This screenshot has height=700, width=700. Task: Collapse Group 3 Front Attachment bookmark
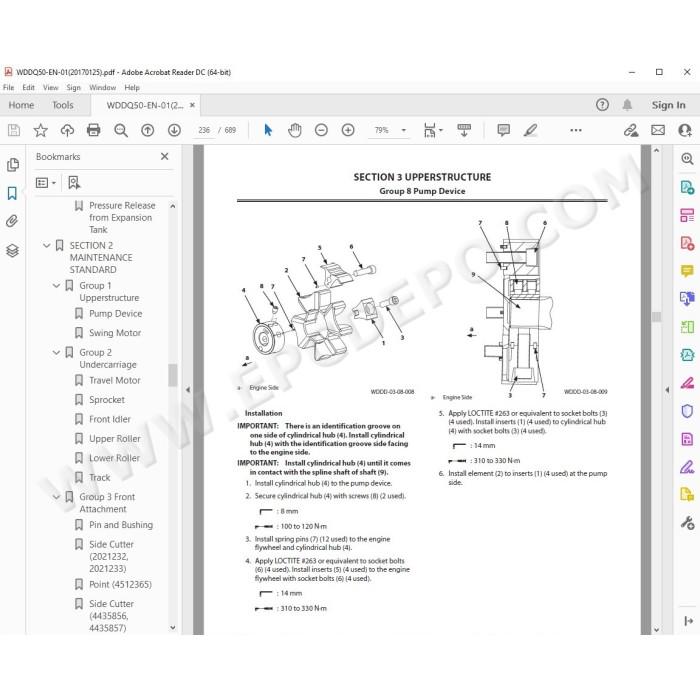(56, 497)
